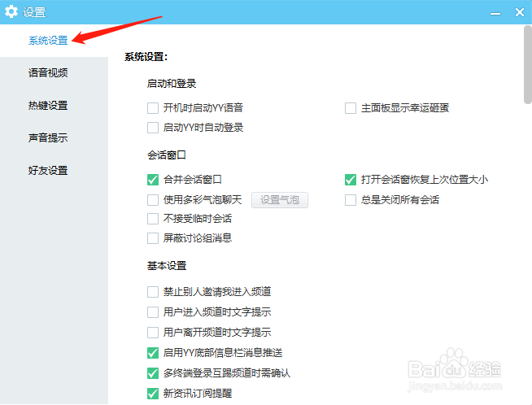Click the vertical scrollbar thumb
This screenshot has height=405, width=532.
coord(528,64)
